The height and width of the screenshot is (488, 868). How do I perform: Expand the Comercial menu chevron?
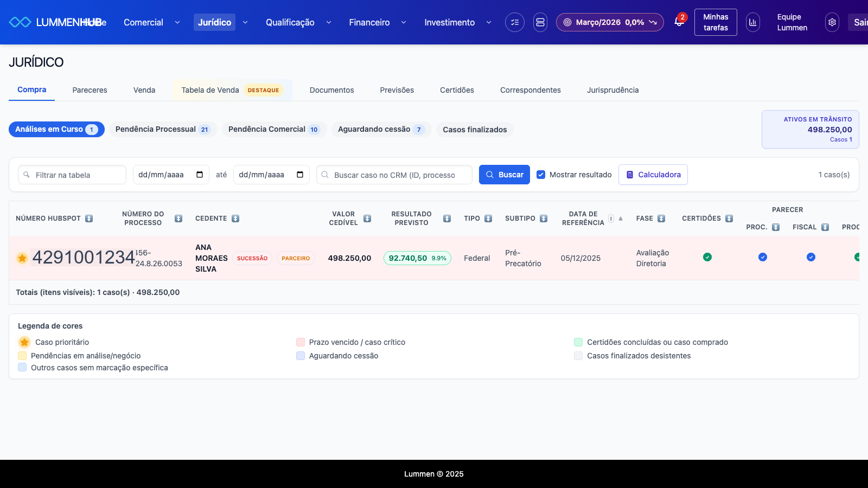[177, 22]
